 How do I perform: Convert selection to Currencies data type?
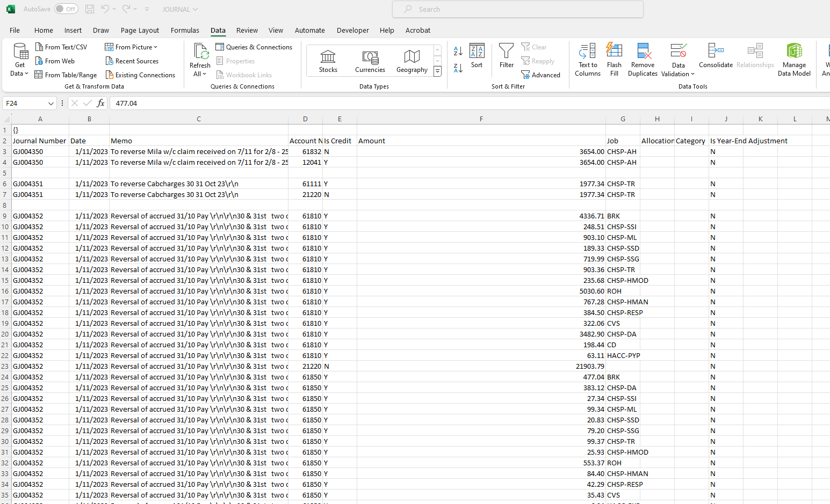(370, 61)
